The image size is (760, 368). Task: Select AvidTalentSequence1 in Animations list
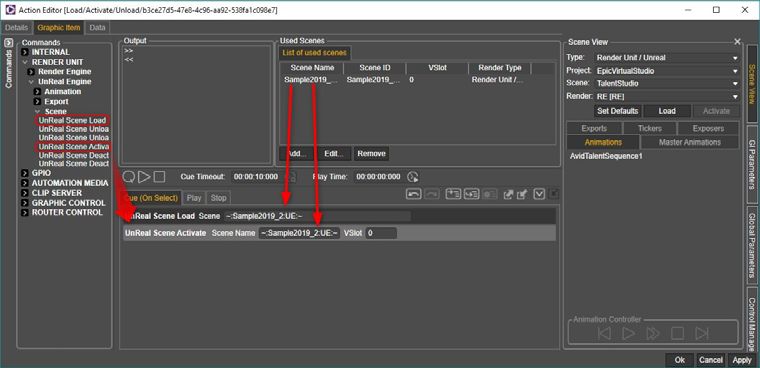(x=606, y=157)
